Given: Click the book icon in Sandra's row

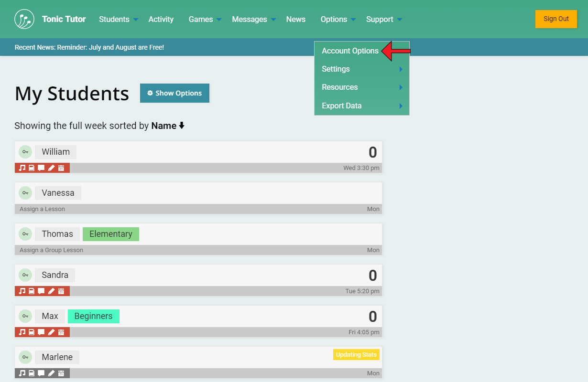Looking at the screenshot, I should (32, 291).
